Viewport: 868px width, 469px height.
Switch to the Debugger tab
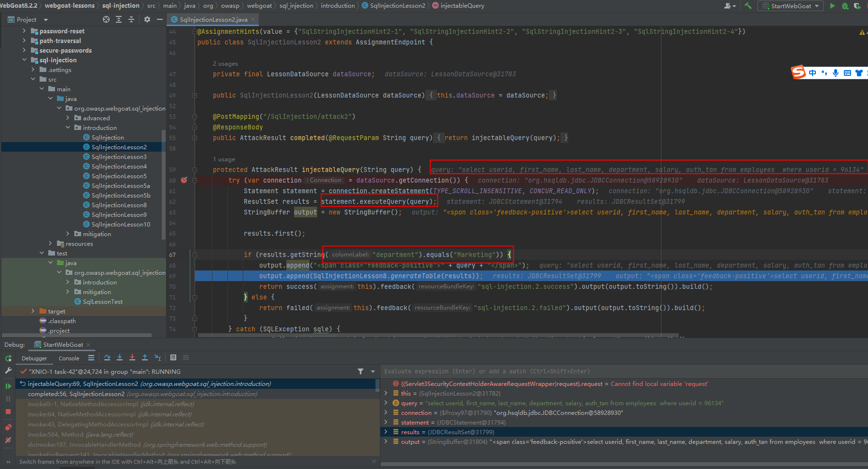click(34, 358)
